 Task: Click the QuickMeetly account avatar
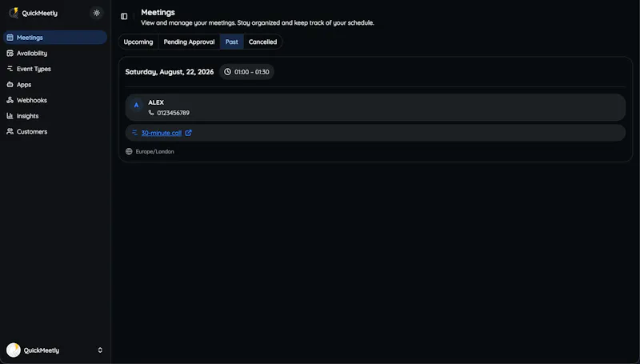click(x=14, y=350)
